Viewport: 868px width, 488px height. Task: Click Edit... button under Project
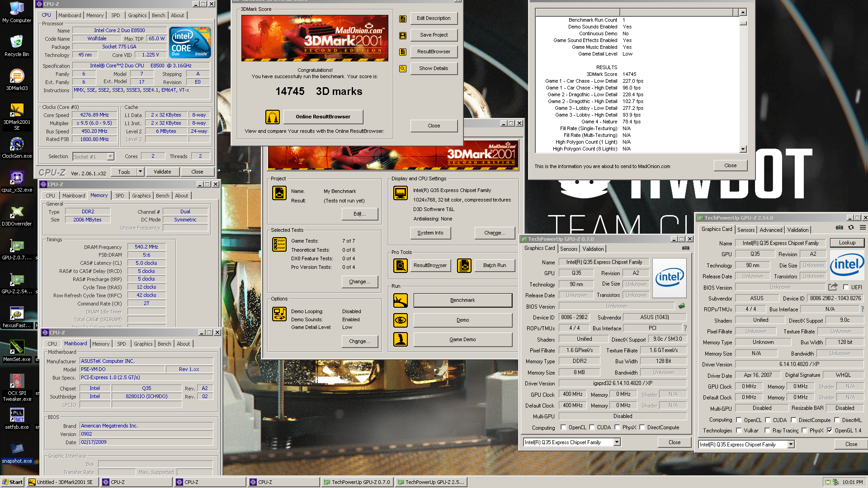point(359,214)
